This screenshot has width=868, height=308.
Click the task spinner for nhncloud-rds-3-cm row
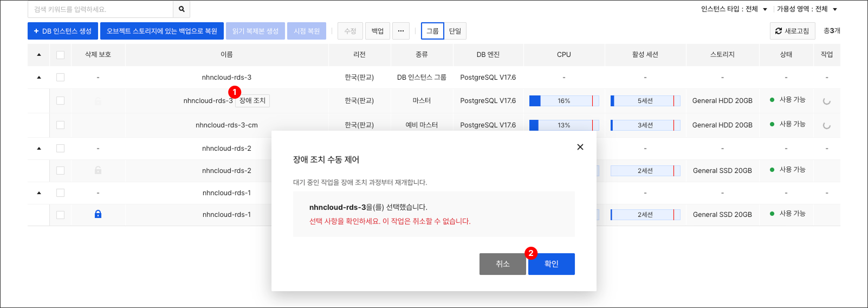(x=827, y=125)
